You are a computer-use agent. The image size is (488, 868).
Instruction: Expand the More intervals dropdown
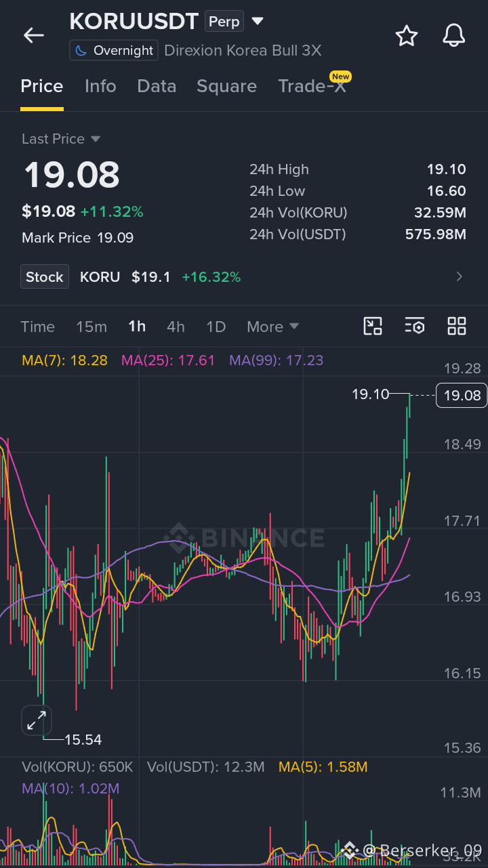pyautogui.click(x=272, y=327)
